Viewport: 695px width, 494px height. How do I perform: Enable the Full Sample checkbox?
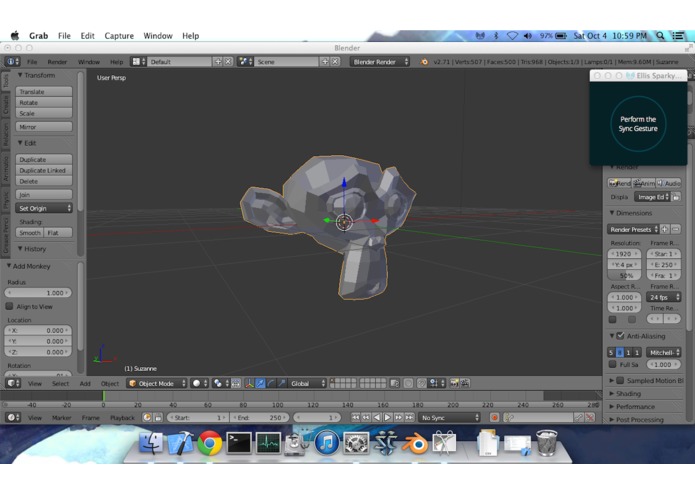coord(613,364)
